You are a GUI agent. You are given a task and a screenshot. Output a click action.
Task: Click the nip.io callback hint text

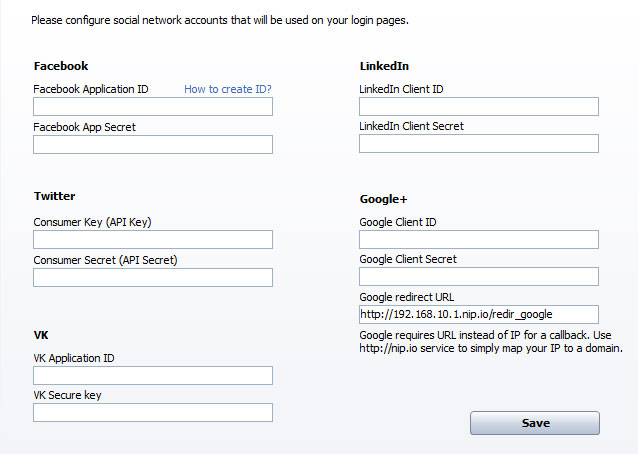(x=491, y=342)
